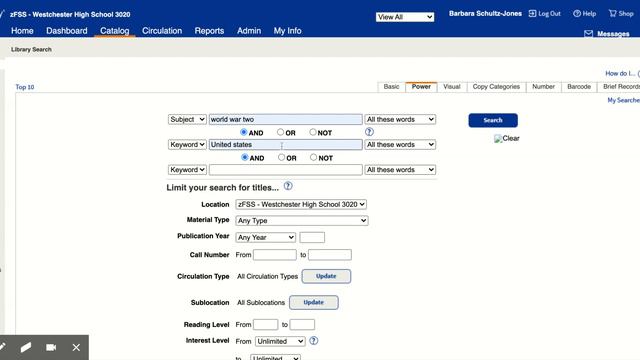Open the Reports menu

pos(209,31)
